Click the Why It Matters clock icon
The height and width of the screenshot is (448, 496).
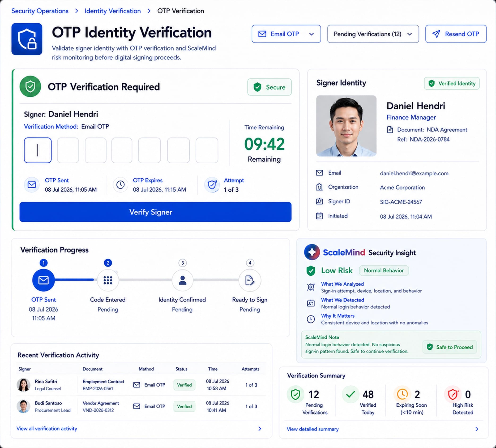click(x=311, y=319)
